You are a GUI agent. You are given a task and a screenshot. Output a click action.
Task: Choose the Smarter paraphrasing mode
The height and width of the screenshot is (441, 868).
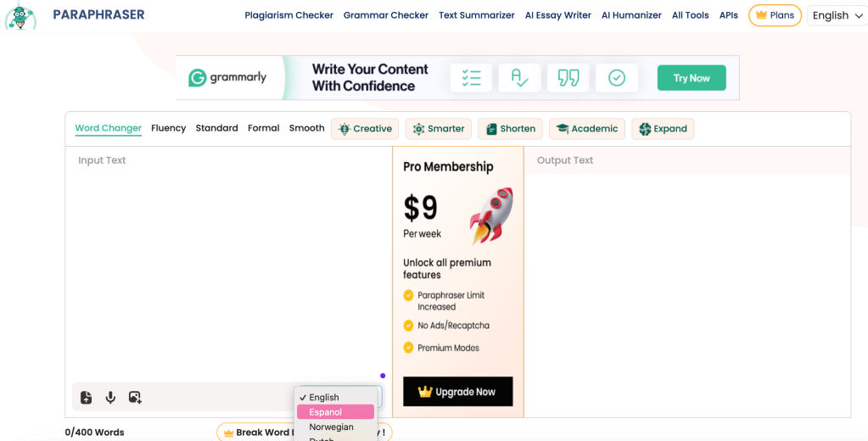click(x=438, y=129)
